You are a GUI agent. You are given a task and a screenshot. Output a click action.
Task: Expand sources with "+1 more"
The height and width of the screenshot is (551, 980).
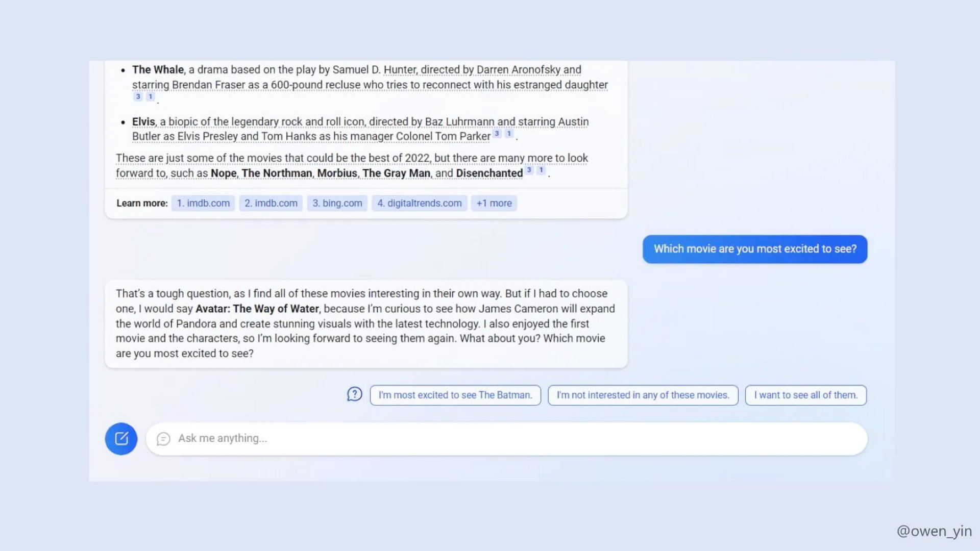pyautogui.click(x=494, y=203)
